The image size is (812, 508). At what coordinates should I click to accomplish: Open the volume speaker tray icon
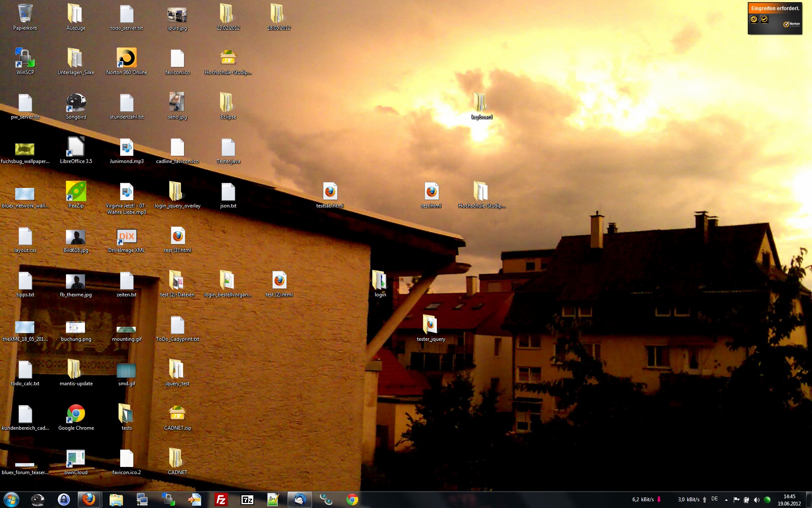[757, 500]
